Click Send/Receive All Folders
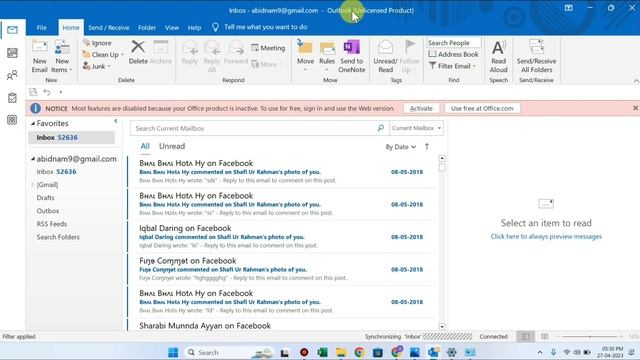The width and height of the screenshot is (640, 360). coord(536,56)
